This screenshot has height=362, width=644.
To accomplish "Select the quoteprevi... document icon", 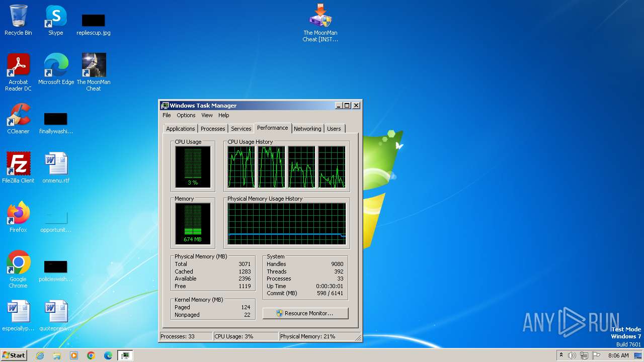I will [x=56, y=316].
